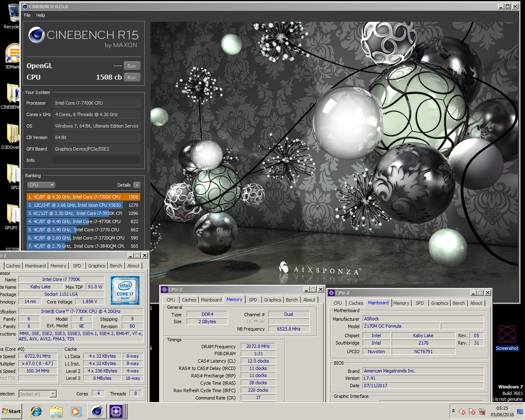Select the CINEBENCH folder on the desktop

click(x=11, y=96)
